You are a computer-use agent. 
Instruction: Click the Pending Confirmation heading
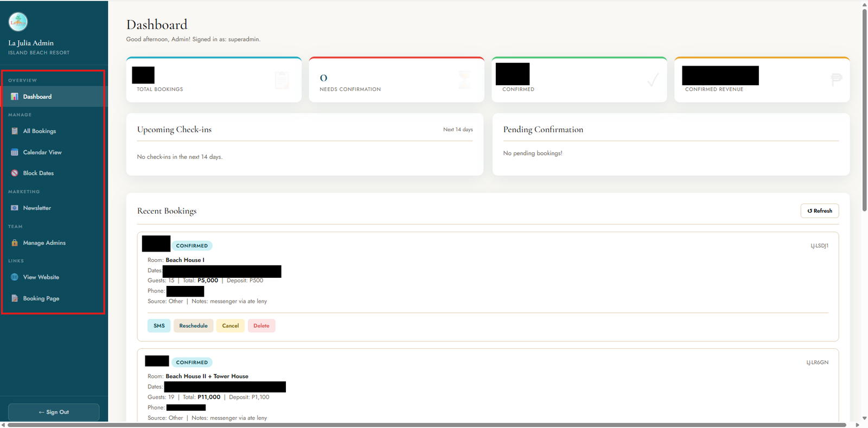tap(543, 130)
